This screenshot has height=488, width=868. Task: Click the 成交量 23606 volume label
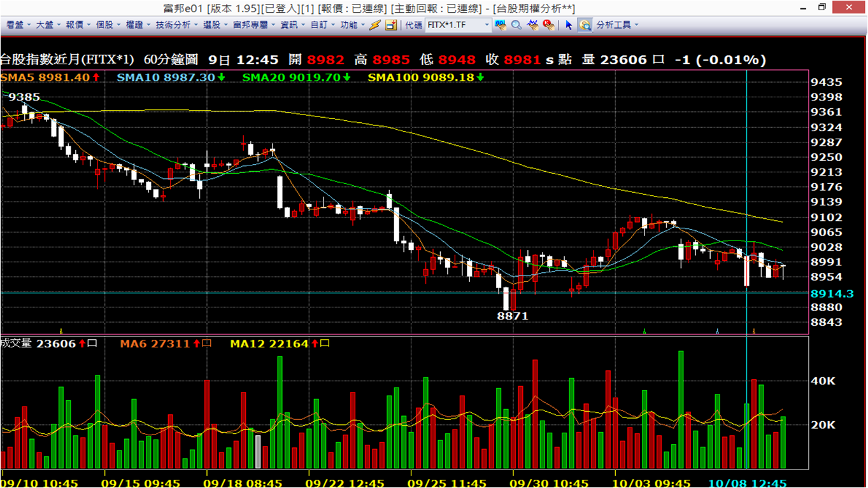click(x=48, y=344)
